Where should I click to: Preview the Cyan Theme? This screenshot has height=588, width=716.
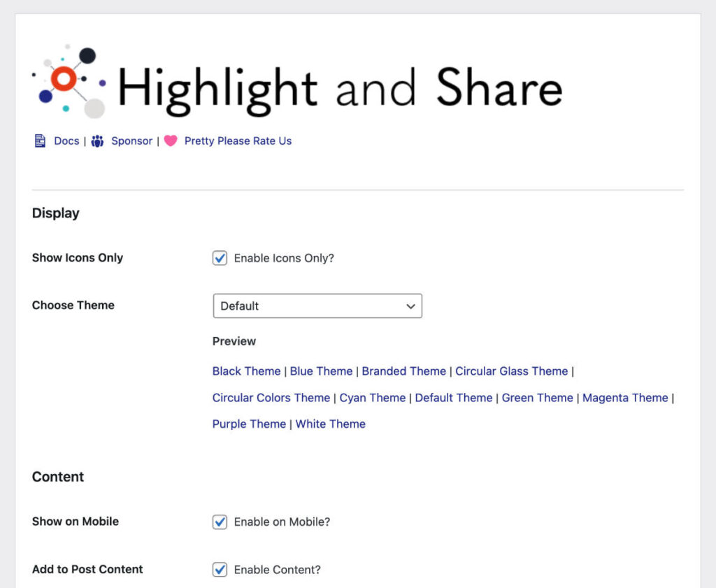click(373, 398)
